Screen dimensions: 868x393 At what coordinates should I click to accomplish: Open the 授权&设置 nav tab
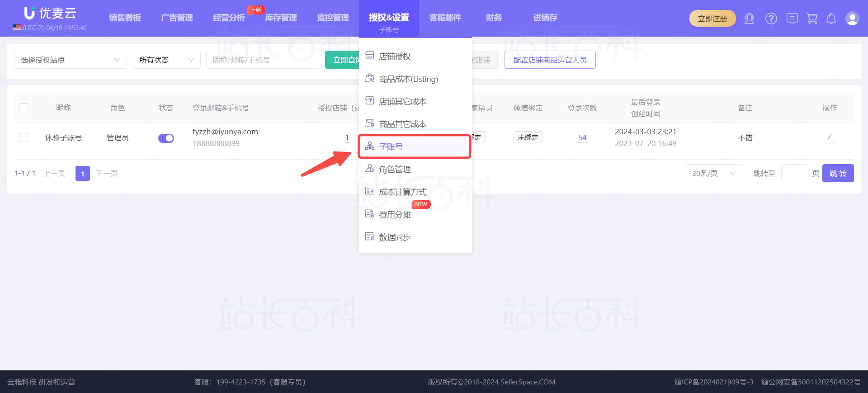(x=389, y=18)
